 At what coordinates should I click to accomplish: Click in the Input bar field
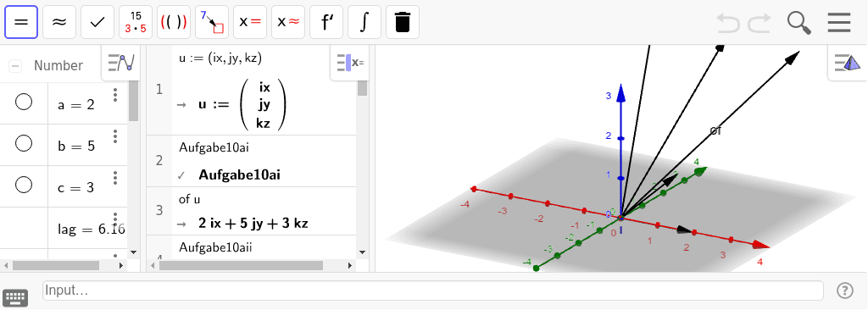pos(433,290)
